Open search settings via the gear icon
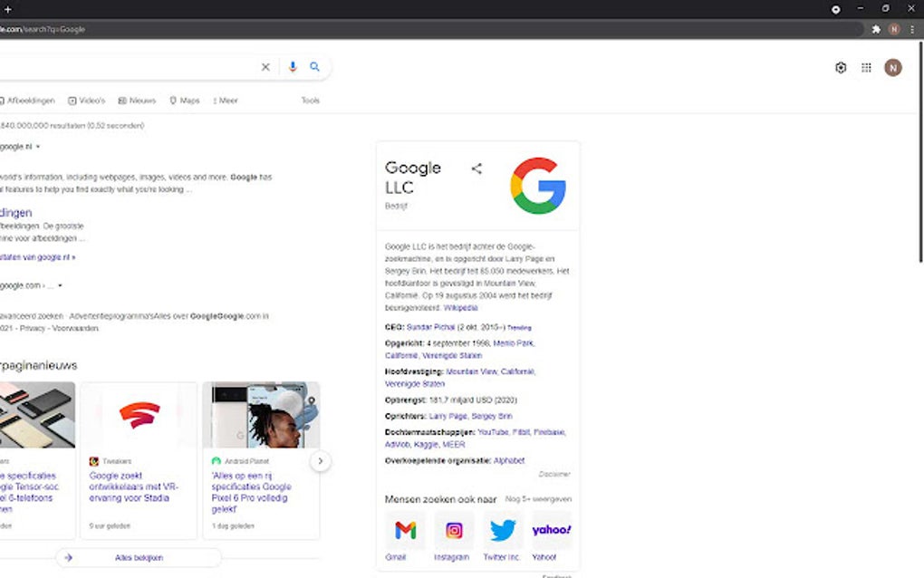Viewport: 924px width, 578px height. [x=840, y=67]
